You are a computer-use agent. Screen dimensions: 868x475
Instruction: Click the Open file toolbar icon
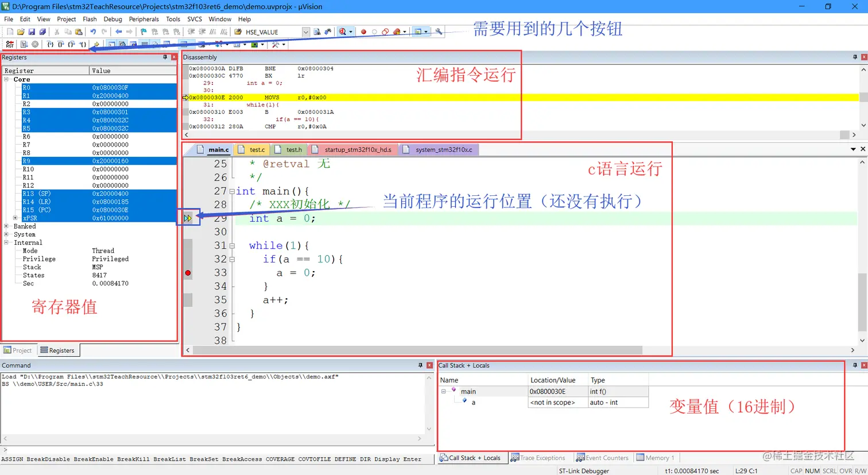[x=21, y=32]
